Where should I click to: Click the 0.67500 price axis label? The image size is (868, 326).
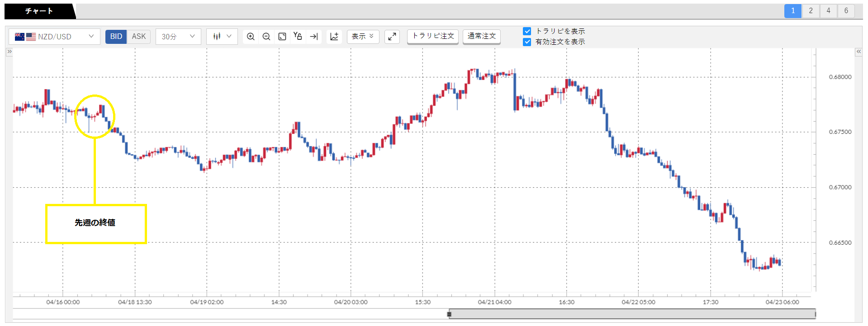point(840,132)
